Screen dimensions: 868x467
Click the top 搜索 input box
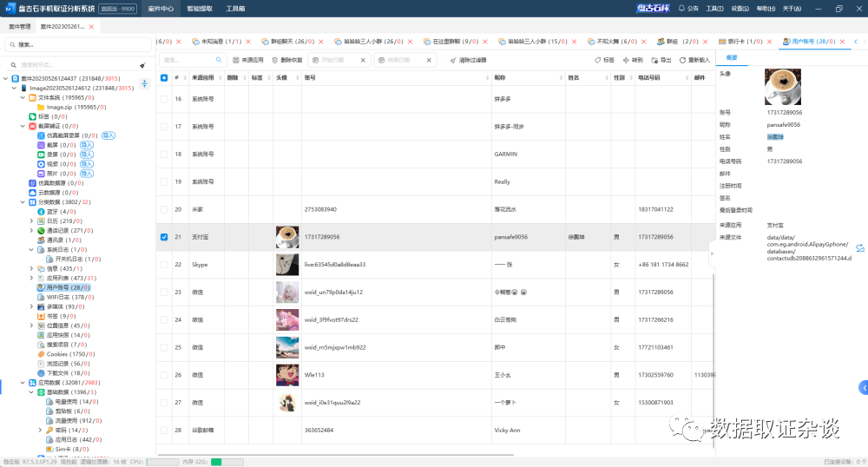77,44
